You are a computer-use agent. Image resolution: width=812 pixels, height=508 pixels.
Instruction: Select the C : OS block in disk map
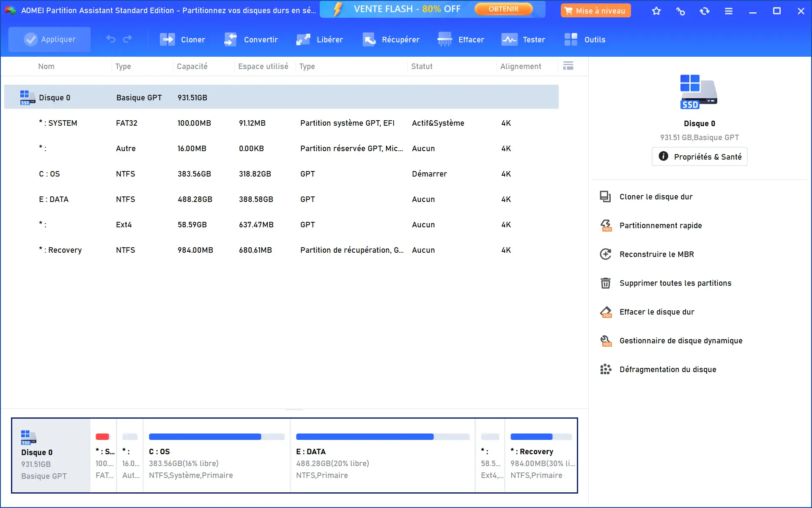coord(217,456)
